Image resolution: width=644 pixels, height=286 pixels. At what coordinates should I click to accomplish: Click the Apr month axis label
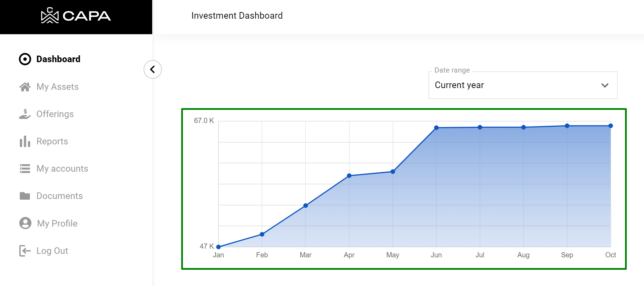pyautogui.click(x=349, y=255)
